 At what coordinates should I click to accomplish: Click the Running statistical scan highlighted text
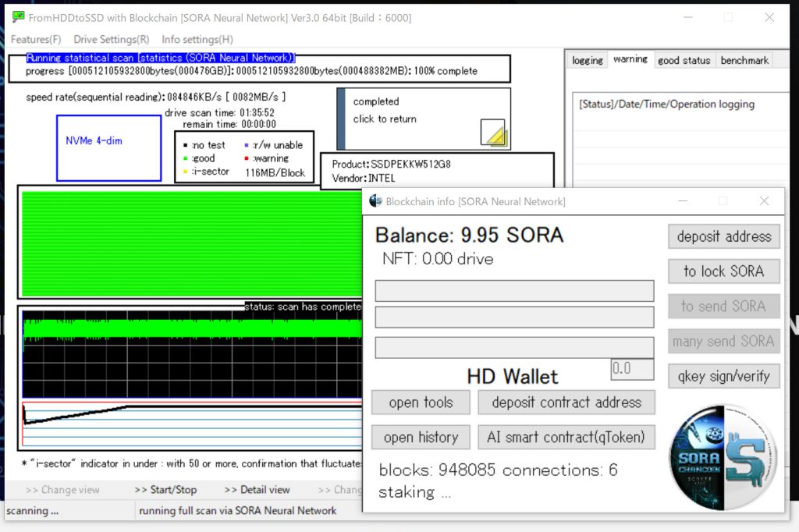tap(161, 58)
